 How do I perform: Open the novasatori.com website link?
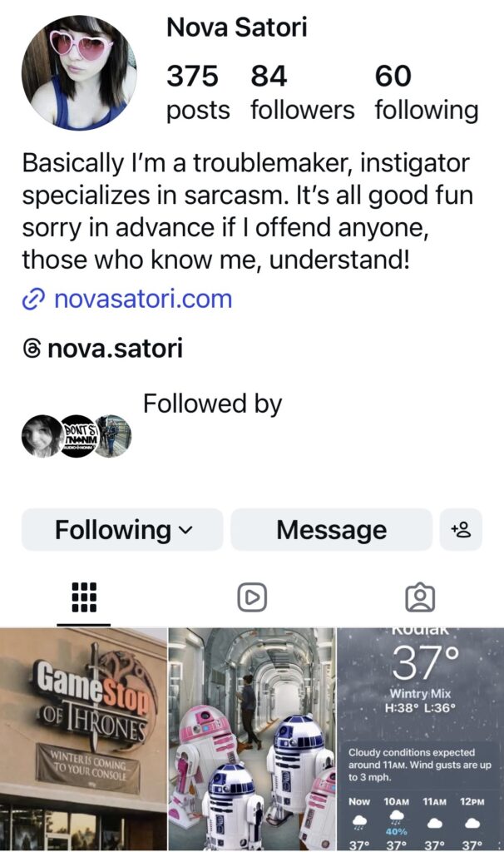142,300
